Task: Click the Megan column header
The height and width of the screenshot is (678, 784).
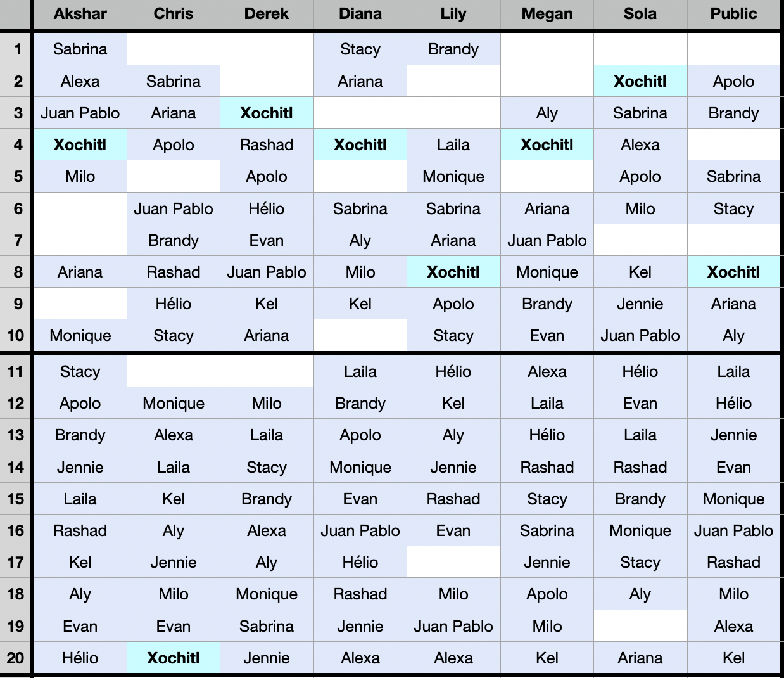Action: pos(547,14)
